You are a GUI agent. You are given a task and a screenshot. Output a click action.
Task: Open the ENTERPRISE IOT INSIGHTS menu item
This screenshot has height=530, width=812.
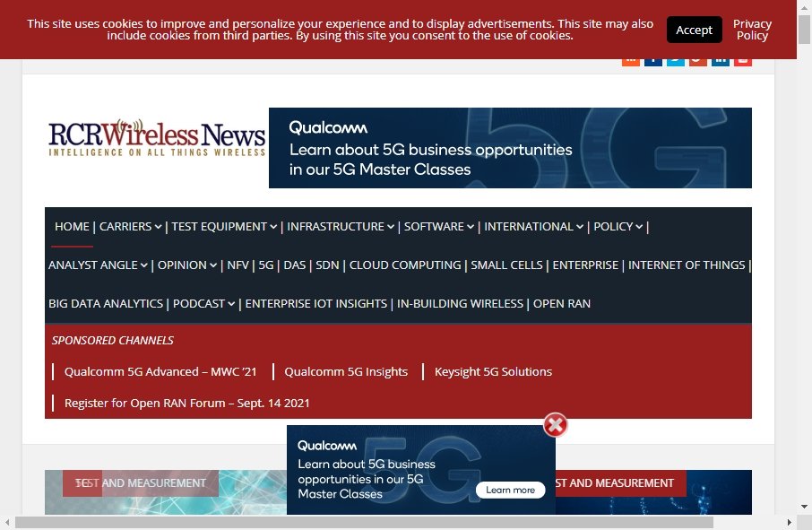[315, 303]
